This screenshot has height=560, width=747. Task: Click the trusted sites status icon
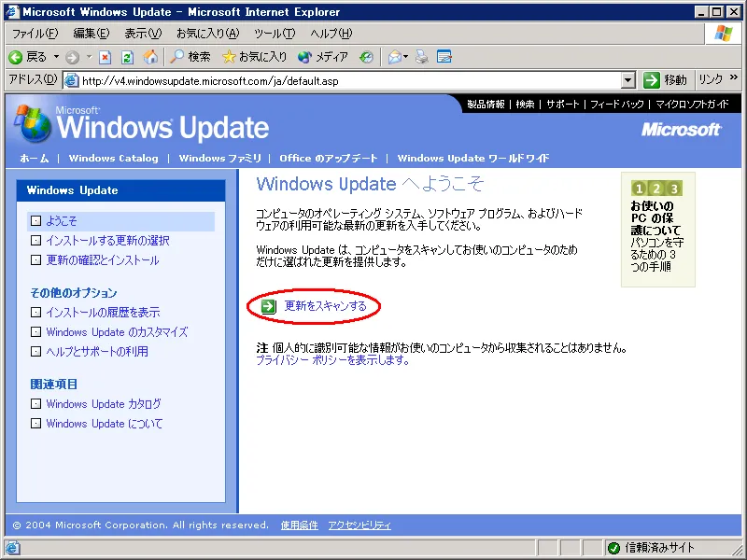coord(613,548)
